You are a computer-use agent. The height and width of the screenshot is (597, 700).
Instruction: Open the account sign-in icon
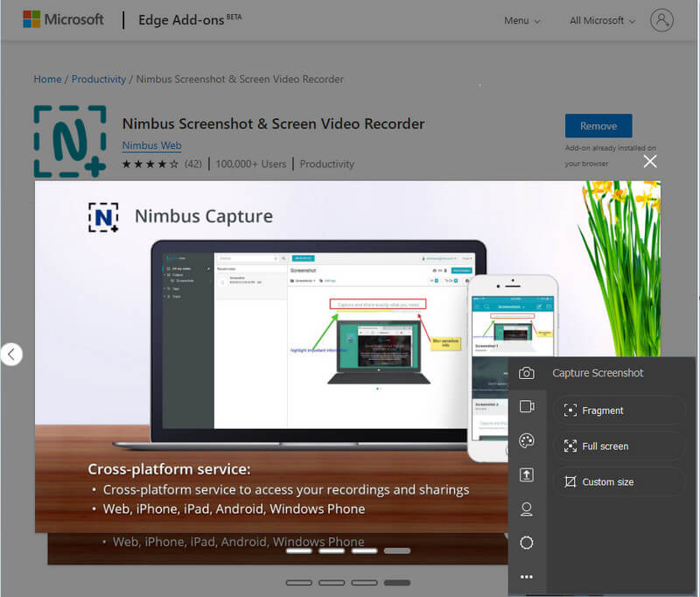661,20
